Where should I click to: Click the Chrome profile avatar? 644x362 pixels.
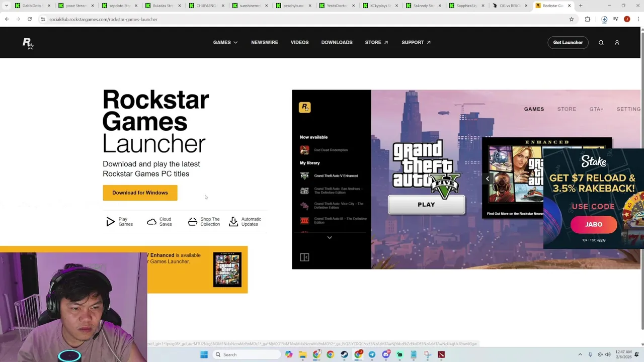tap(627, 19)
